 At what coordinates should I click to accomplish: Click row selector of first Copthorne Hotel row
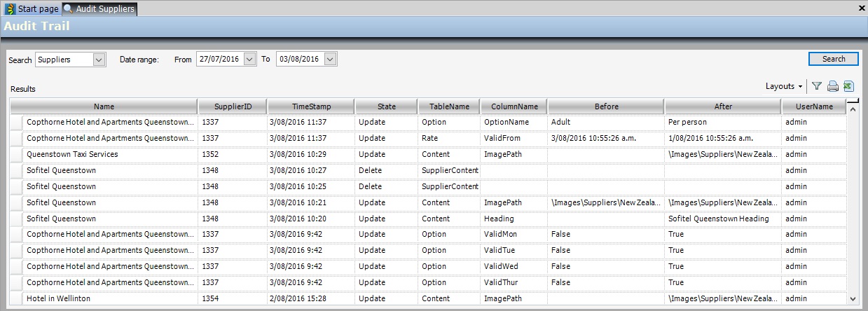(x=16, y=122)
